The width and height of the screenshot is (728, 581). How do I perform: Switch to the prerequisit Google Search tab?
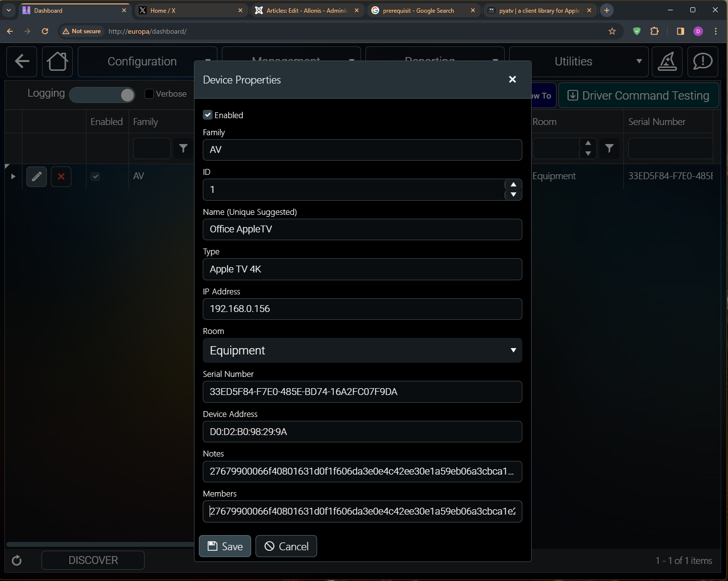tap(423, 10)
